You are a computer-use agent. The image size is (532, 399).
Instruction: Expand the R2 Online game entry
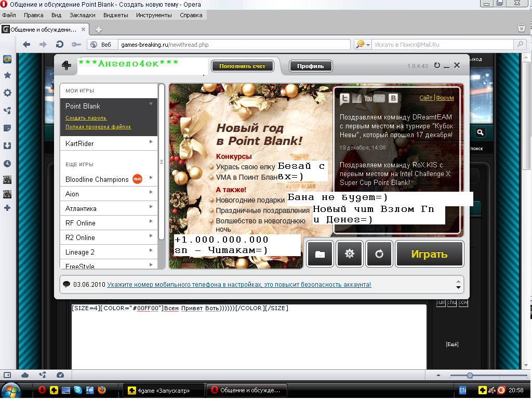(151, 236)
